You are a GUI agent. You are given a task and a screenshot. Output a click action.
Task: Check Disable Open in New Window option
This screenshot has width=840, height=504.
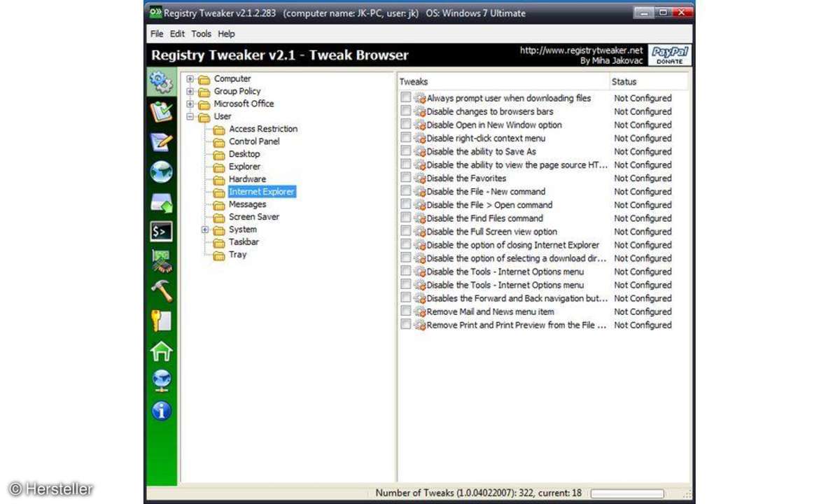pos(406,125)
